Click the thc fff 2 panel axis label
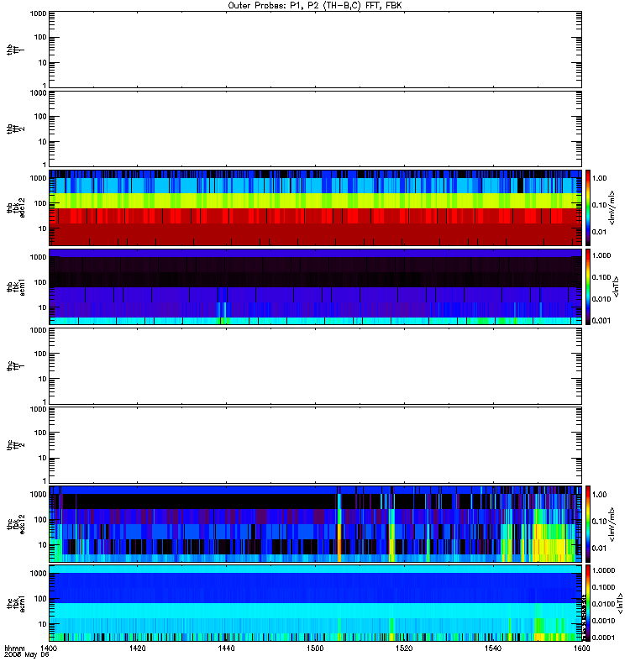 15,445
